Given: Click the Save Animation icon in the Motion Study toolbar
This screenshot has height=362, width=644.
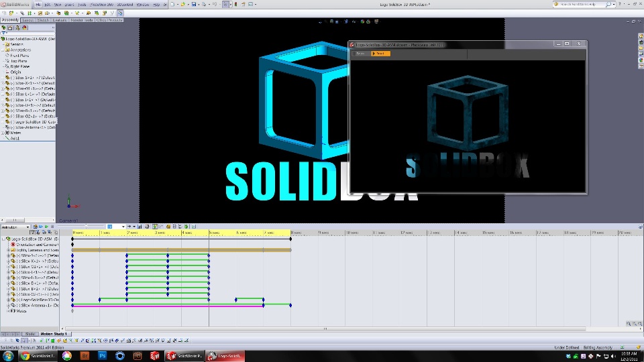Looking at the screenshot, I should [140, 227].
